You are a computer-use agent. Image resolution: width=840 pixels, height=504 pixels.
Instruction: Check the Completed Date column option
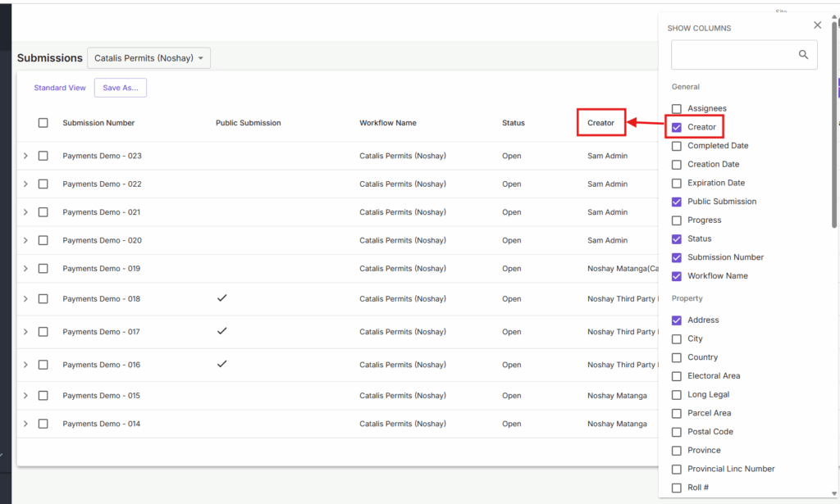pos(677,146)
